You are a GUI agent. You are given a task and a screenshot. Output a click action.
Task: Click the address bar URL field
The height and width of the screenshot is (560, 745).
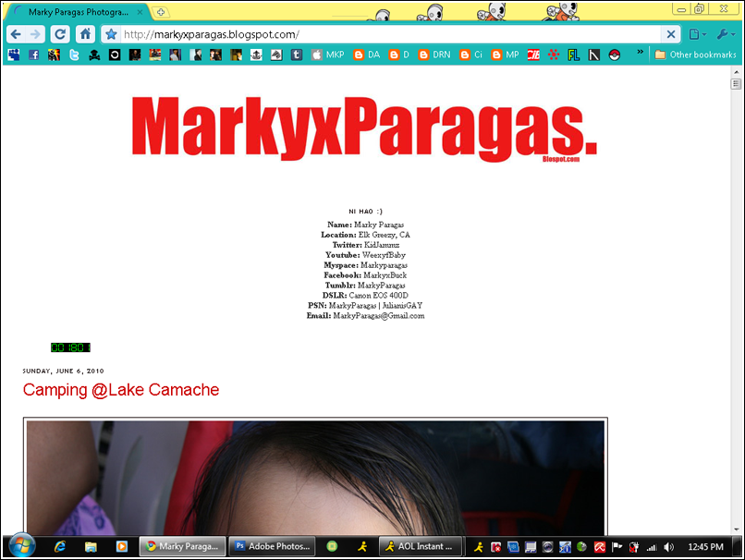pyautogui.click(x=388, y=34)
